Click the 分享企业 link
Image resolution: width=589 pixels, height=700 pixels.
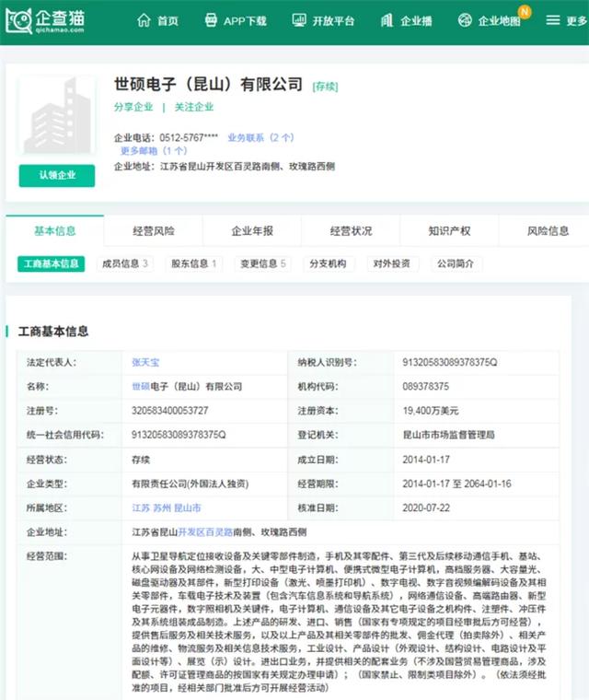(x=133, y=107)
